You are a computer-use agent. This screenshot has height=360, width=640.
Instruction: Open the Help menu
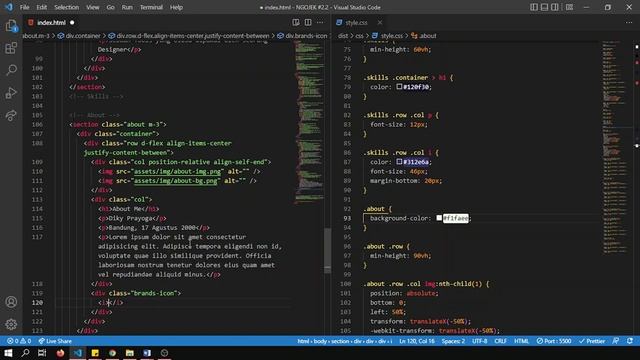(x=176, y=7)
